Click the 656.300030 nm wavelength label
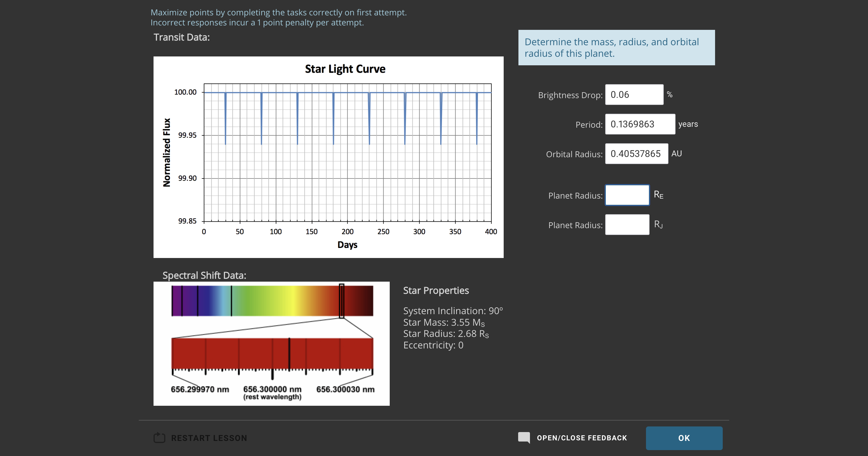 pyautogui.click(x=345, y=389)
